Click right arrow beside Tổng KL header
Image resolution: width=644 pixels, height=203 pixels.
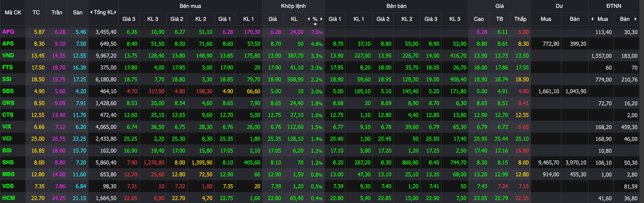click(115, 12)
